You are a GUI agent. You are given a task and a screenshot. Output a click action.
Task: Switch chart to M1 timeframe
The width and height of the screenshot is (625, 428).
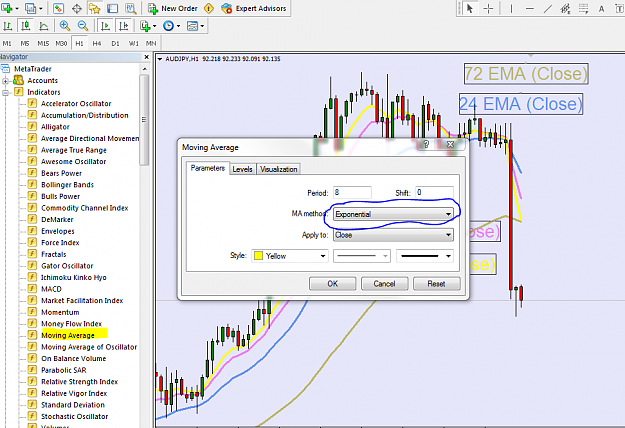pyautogui.click(x=7, y=43)
